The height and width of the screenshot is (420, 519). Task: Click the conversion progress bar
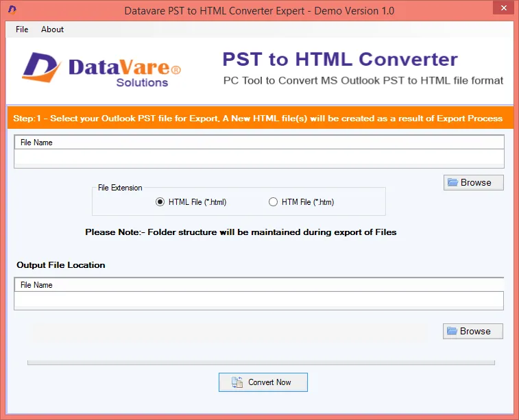tap(261, 362)
